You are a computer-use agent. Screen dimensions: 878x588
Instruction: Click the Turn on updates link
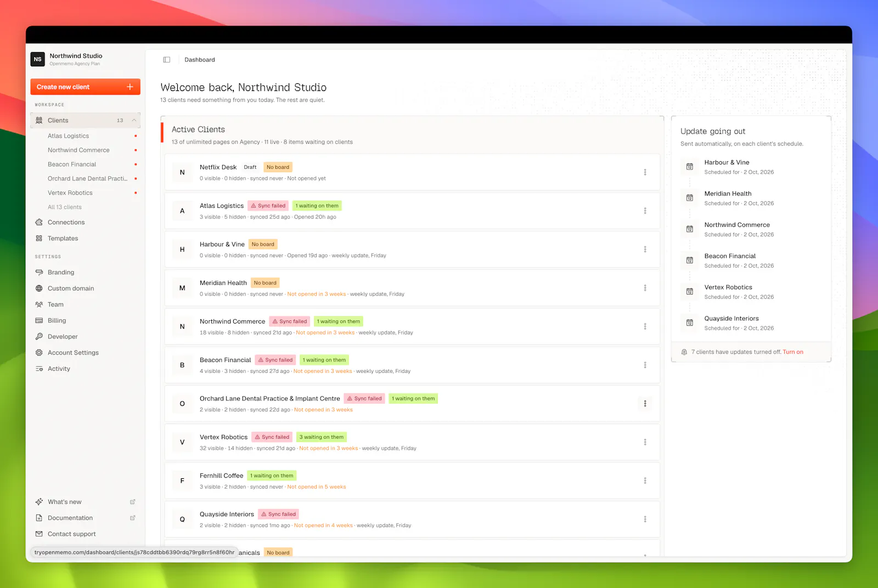tap(793, 352)
